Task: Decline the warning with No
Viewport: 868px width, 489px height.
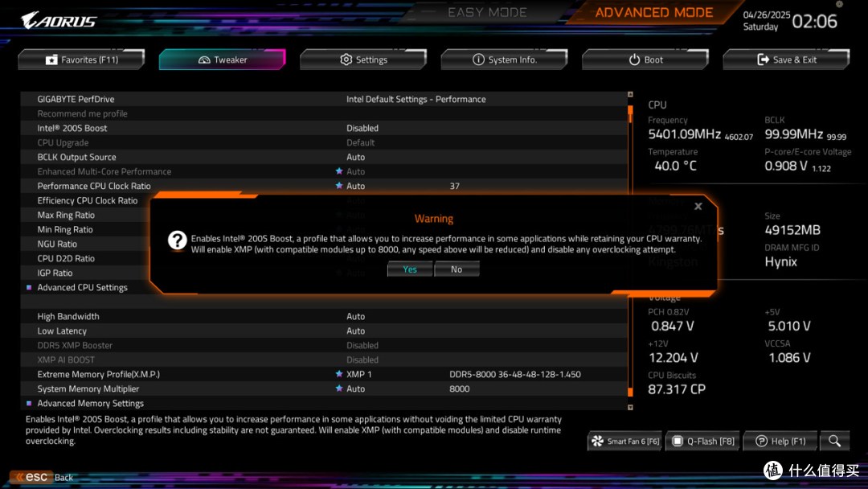Action: click(x=457, y=269)
